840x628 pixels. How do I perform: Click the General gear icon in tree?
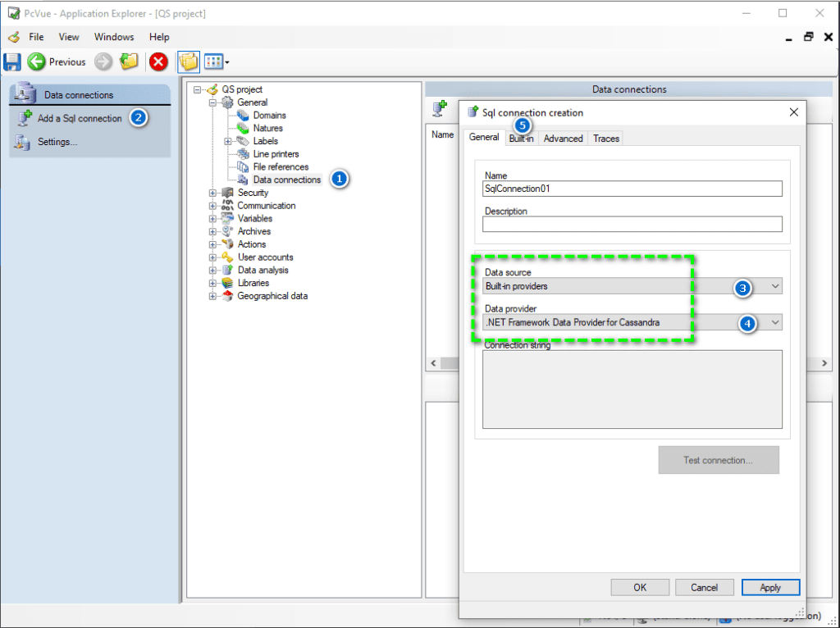pos(228,102)
